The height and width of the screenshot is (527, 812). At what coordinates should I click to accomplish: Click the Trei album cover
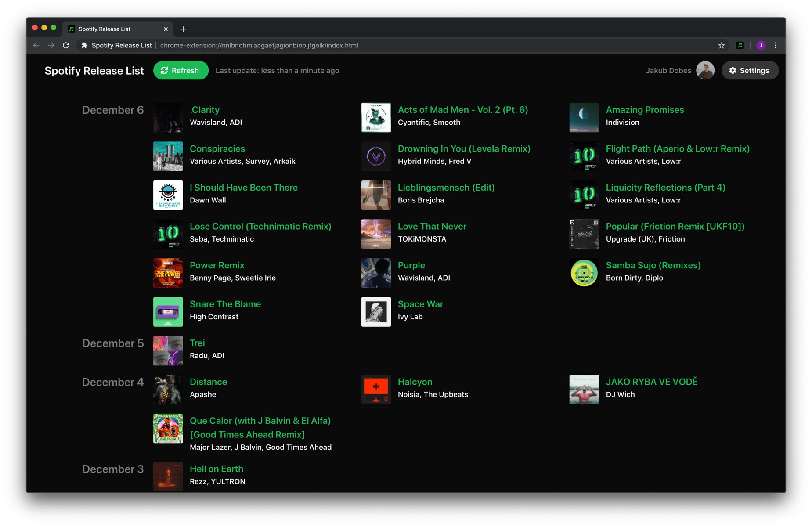(168, 350)
